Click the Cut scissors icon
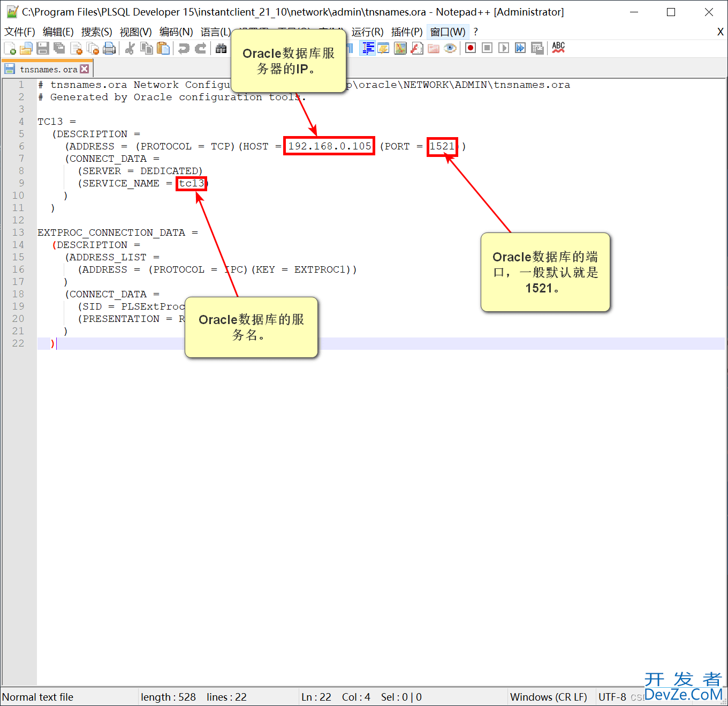Viewport: 728px width, 706px height. pos(130,48)
